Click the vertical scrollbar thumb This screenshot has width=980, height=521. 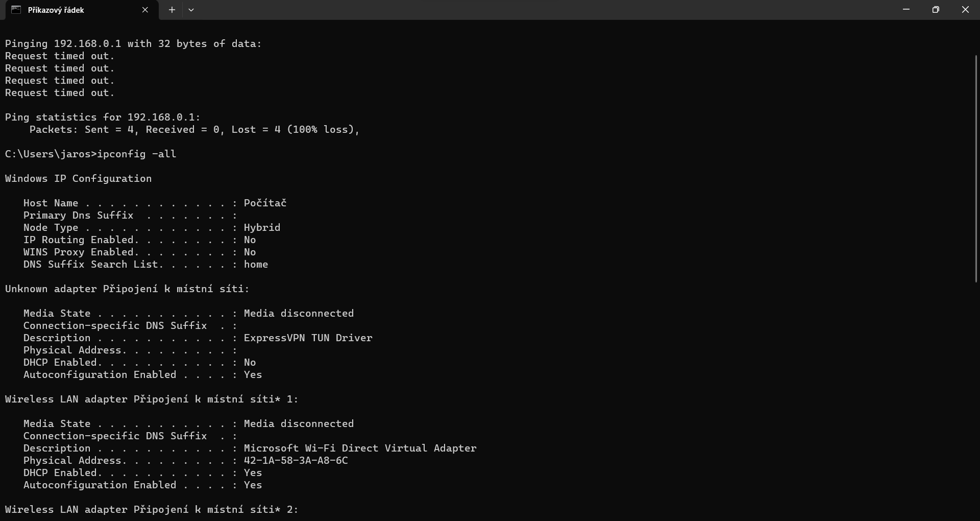(x=976, y=169)
